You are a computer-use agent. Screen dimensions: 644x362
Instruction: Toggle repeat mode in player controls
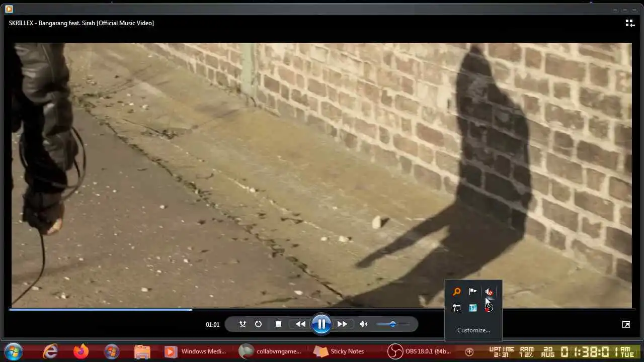click(258, 324)
